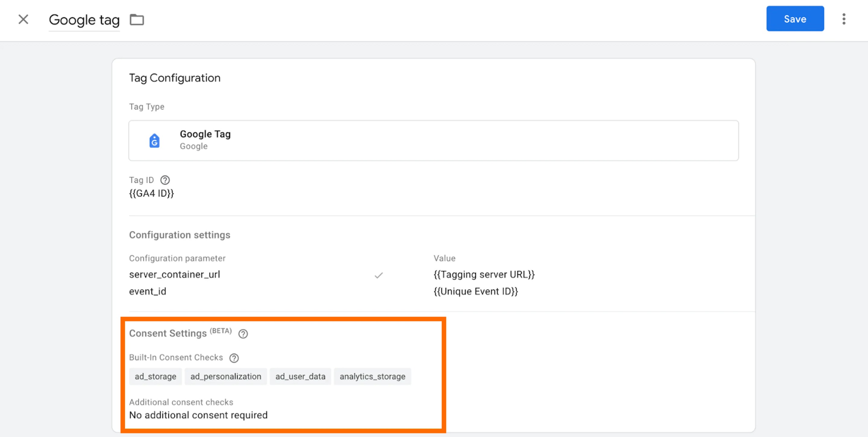Image resolution: width=868 pixels, height=437 pixels.
Task: Click the analytics_storage consent chip
Action: [372, 376]
